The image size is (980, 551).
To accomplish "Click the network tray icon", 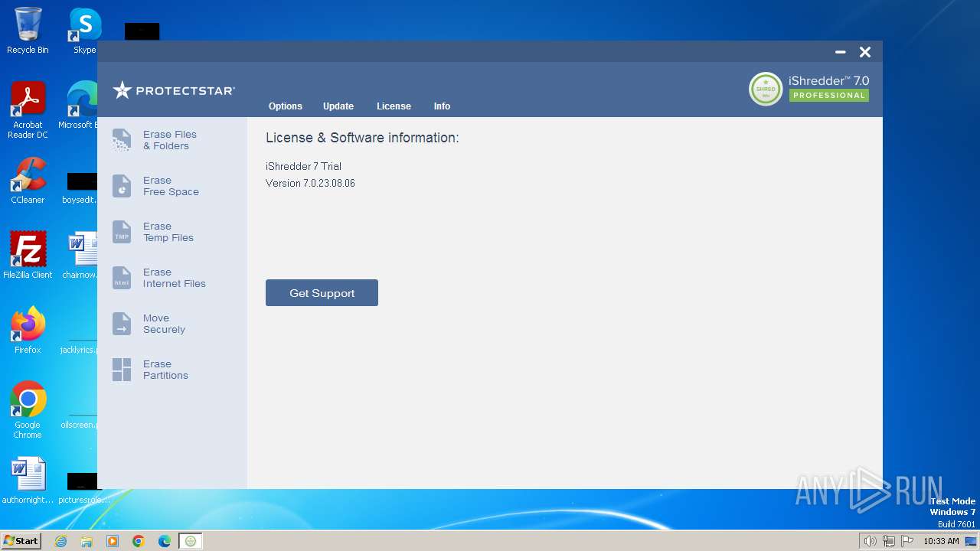I will tap(889, 541).
